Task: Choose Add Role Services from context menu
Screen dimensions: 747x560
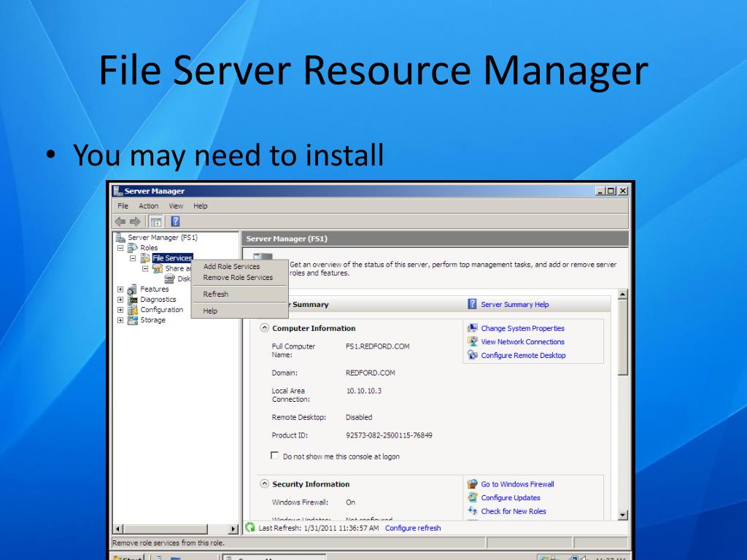Action: pos(239,266)
